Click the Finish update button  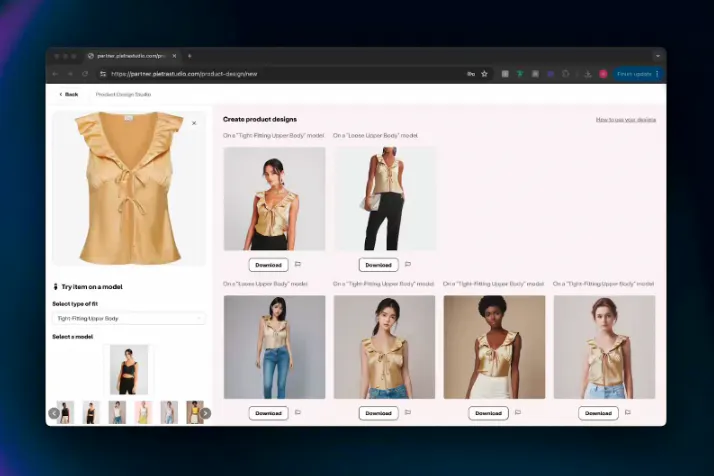point(634,74)
